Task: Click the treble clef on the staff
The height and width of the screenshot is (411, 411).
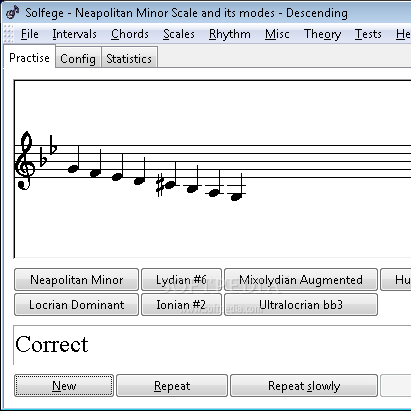Action: [x=25, y=161]
